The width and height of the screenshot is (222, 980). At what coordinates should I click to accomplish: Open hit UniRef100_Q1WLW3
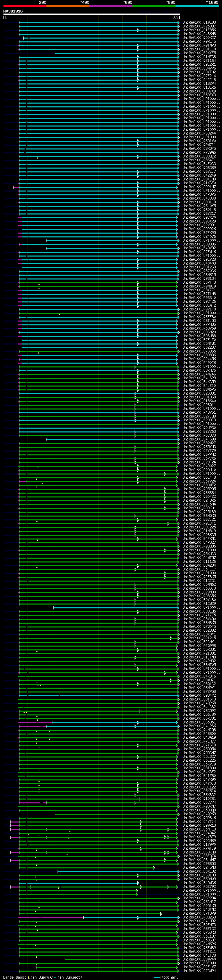click(x=199, y=23)
